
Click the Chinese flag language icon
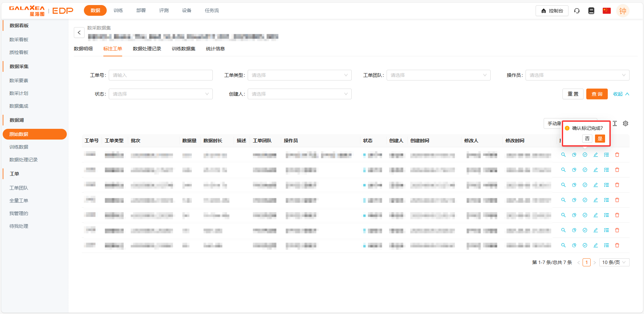click(x=606, y=11)
